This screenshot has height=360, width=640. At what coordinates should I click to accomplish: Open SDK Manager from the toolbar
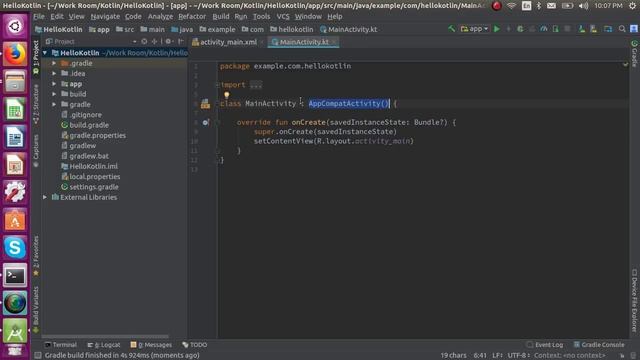coord(594,29)
